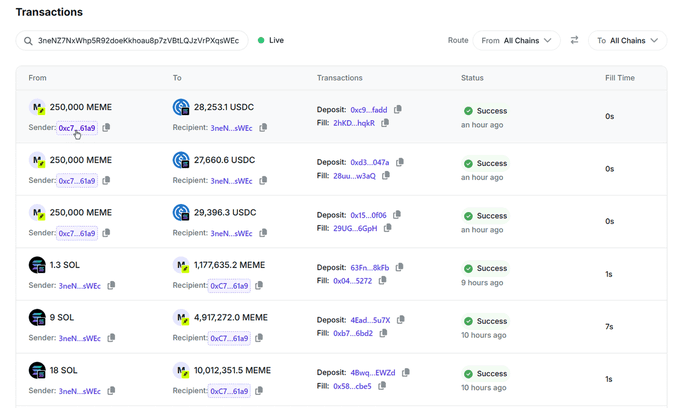Toggle the Live indicator
The image size is (680, 408).
(271, 40)
